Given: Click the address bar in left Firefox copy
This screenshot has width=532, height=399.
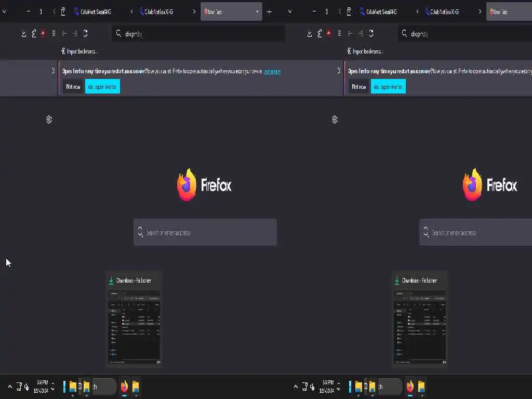Looking at the screenshot, I should point(198,34).
